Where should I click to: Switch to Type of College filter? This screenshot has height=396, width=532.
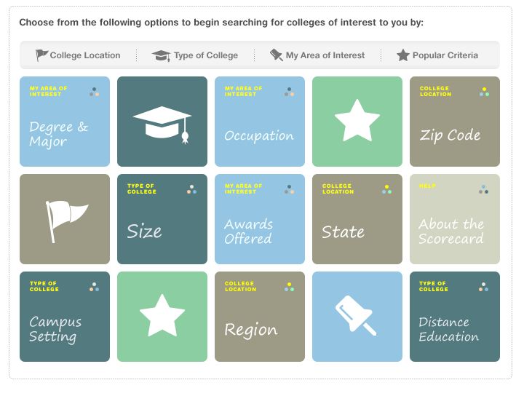tap(205, 55)
